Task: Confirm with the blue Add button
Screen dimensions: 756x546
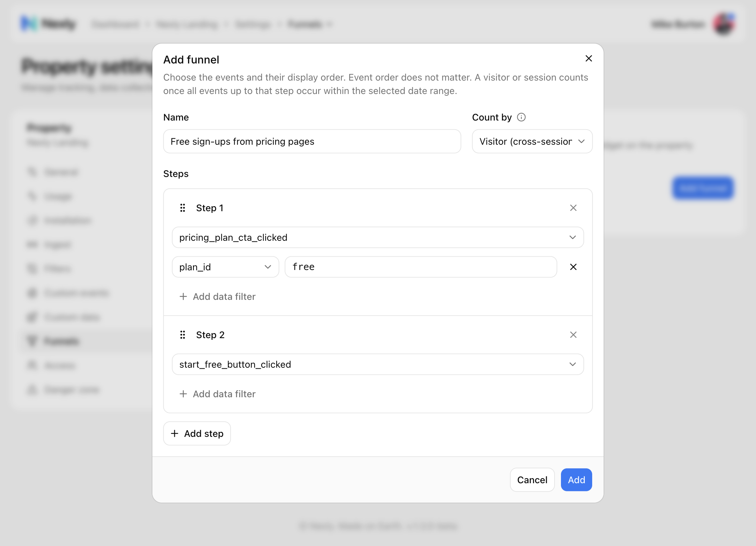Action: coord(576,480)
